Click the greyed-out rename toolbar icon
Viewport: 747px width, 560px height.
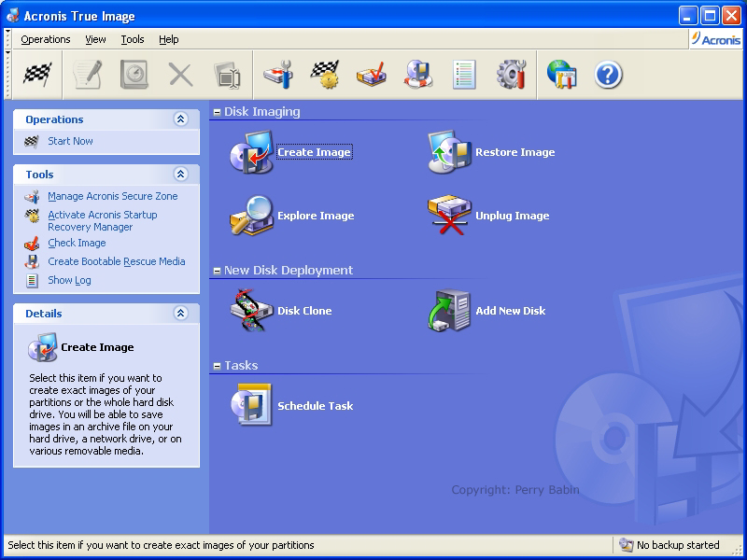227,75
